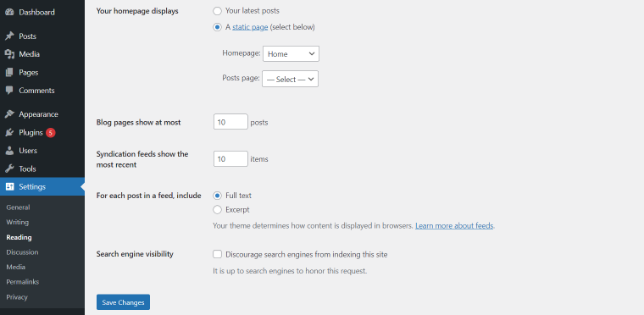Click the Plugins plug icon
This screenshot has width=644, height=315.
9,133
